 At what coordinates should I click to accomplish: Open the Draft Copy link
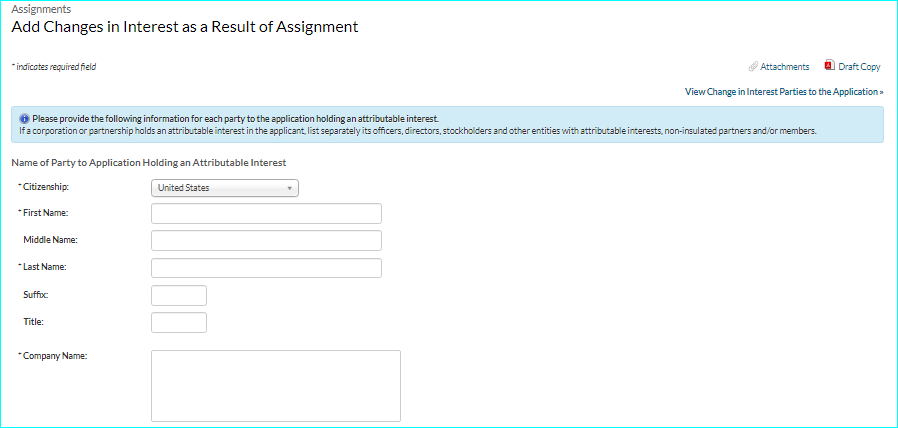tap(859, 67)
